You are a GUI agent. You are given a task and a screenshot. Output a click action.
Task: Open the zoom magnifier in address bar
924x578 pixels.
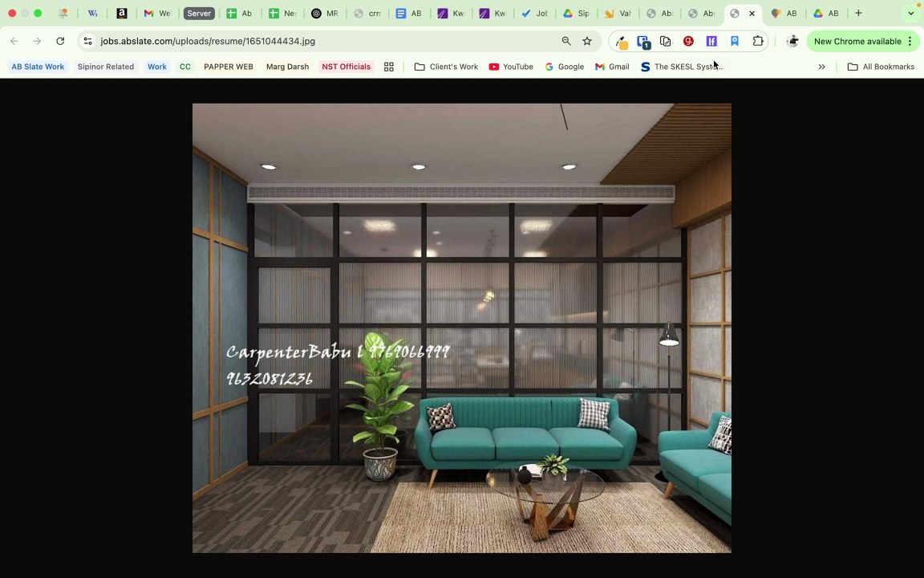(565, 41)
